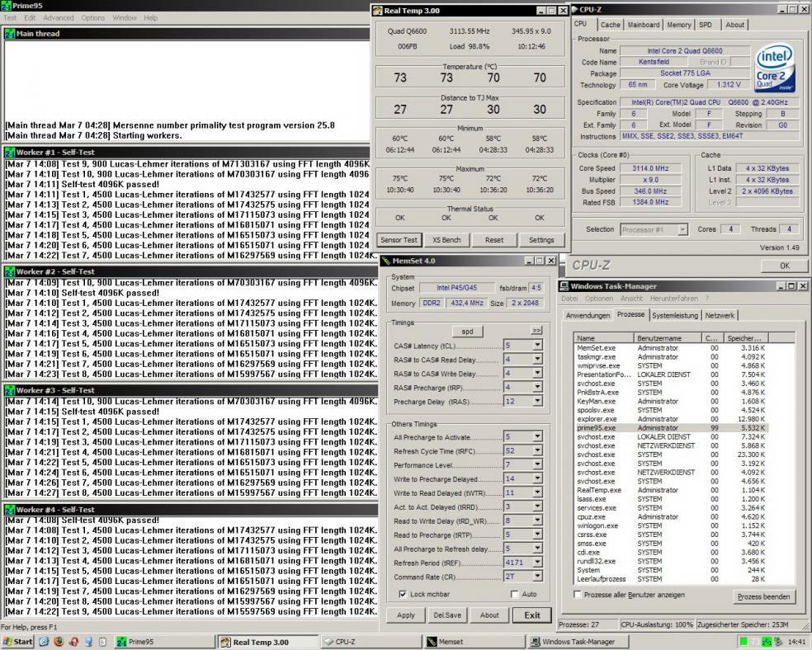Screen dimensions: 812x650
Task: Switch to Memset via its taskbar button
Action: coord(474,642)
